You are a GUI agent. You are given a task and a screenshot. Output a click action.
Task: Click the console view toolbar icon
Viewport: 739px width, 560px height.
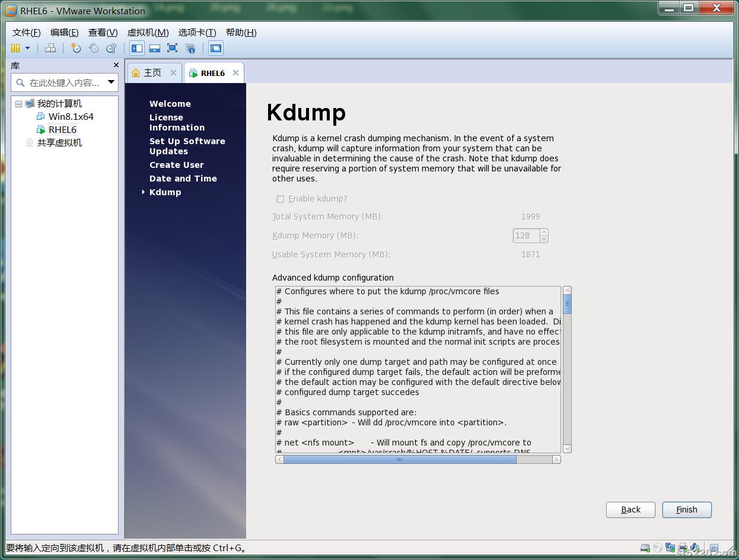[216, 48]
